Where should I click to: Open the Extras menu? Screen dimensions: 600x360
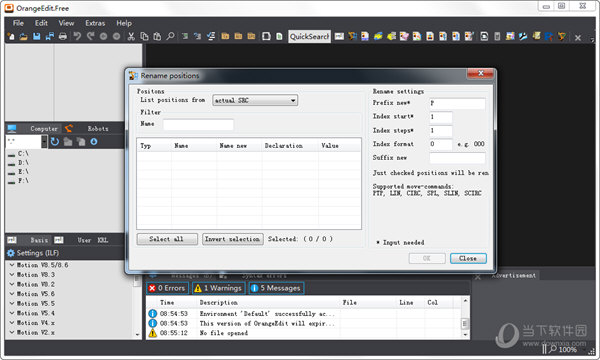click(x=95, y=23)
